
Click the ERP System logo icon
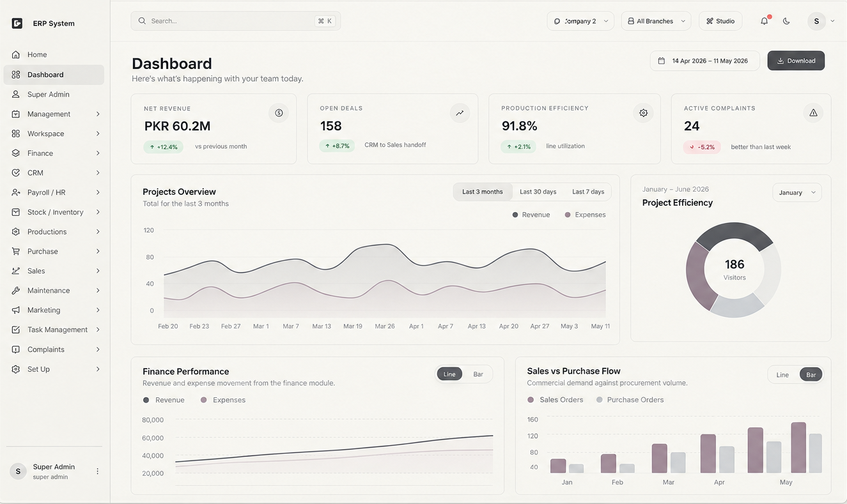(x=17, y=24)
